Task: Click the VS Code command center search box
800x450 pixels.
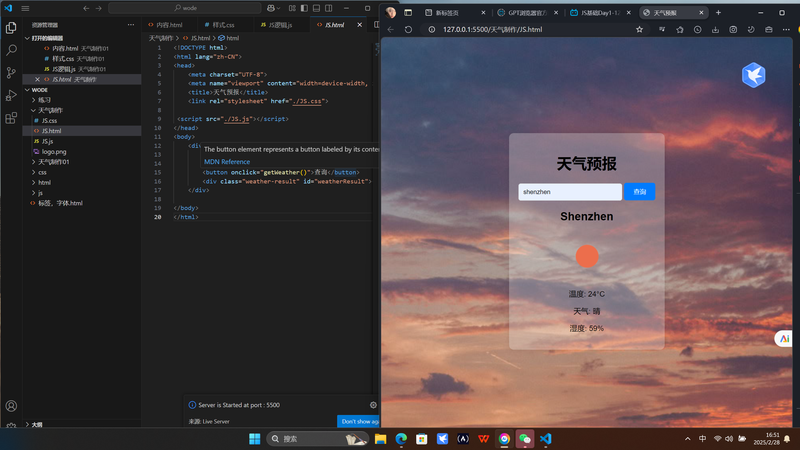Action: tap(185, 8)
